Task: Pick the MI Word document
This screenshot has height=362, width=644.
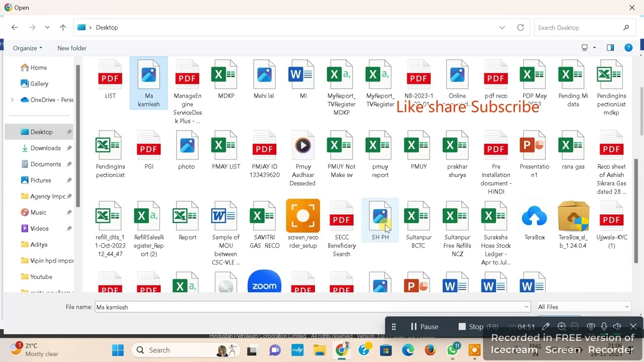Action: point(303,79)
